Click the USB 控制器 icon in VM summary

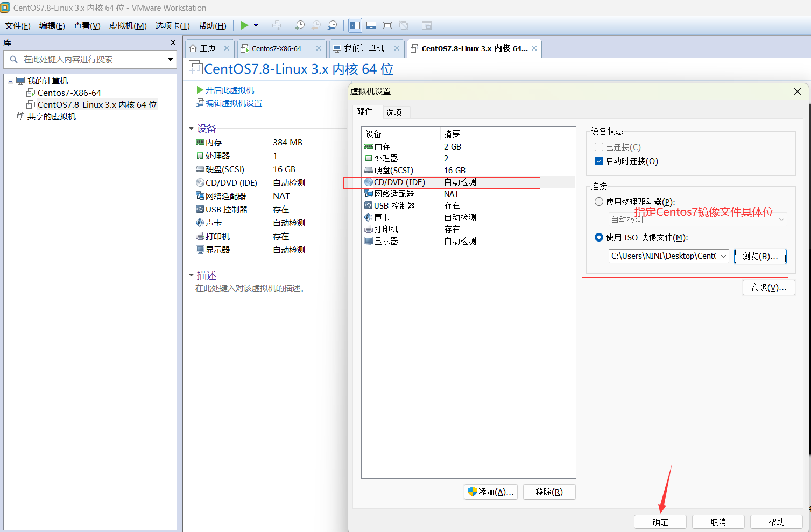coord(200,210)
